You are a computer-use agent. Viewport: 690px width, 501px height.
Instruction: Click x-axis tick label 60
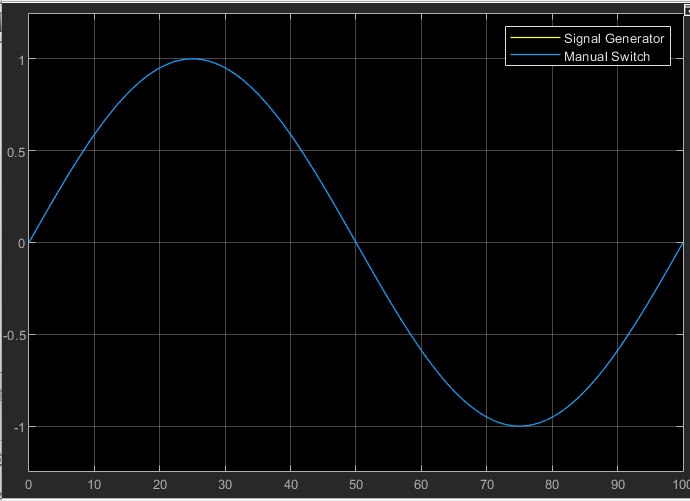[421, 485]
